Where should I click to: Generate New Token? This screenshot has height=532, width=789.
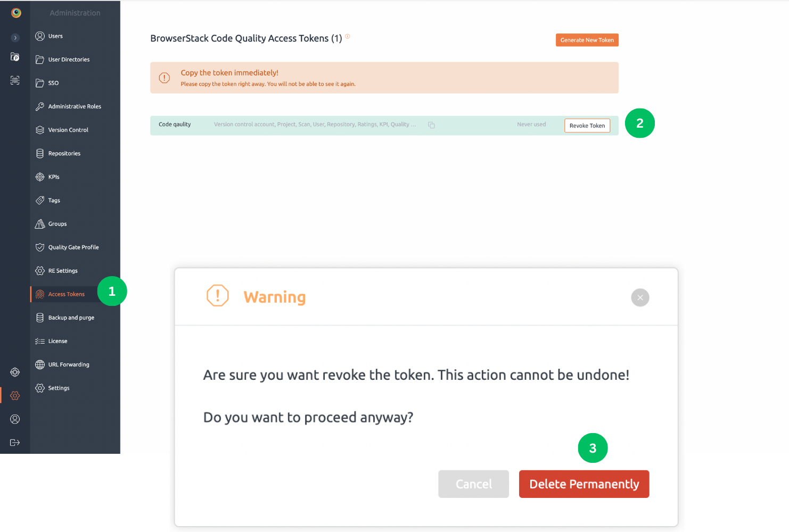coord(587,40)
